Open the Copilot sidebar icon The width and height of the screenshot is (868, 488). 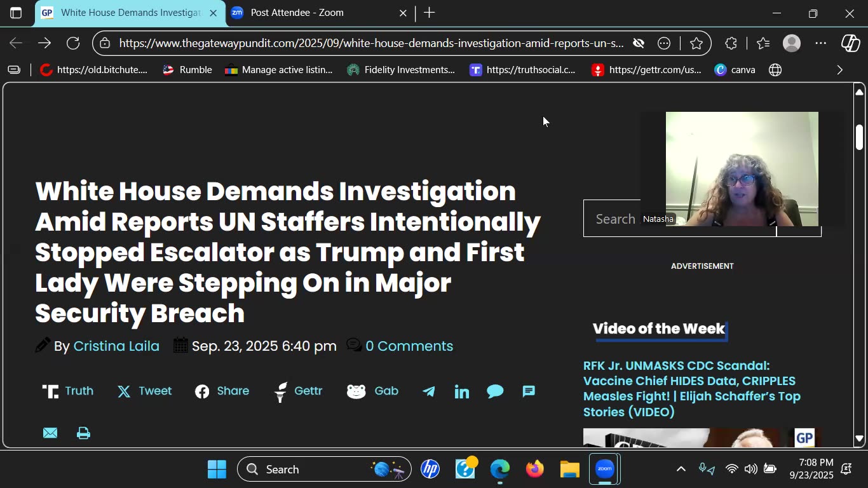[x=851, y=43]
